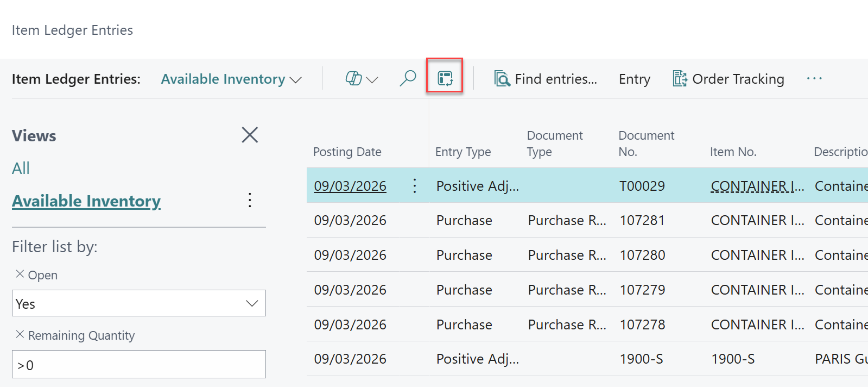Viewport: 868px width, 387px height.
Task: Click the Item No. column header
Action: tap(733, 152)
